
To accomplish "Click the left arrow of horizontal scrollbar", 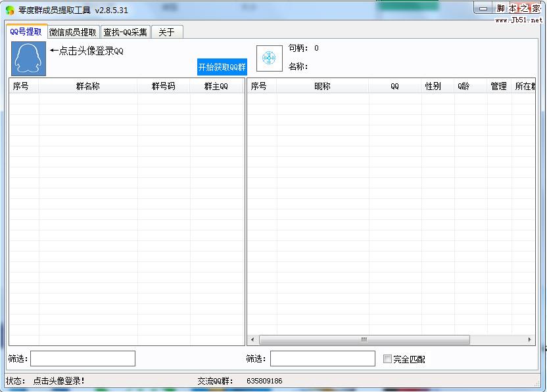I will pyautogui.click(x=253, y=340).
